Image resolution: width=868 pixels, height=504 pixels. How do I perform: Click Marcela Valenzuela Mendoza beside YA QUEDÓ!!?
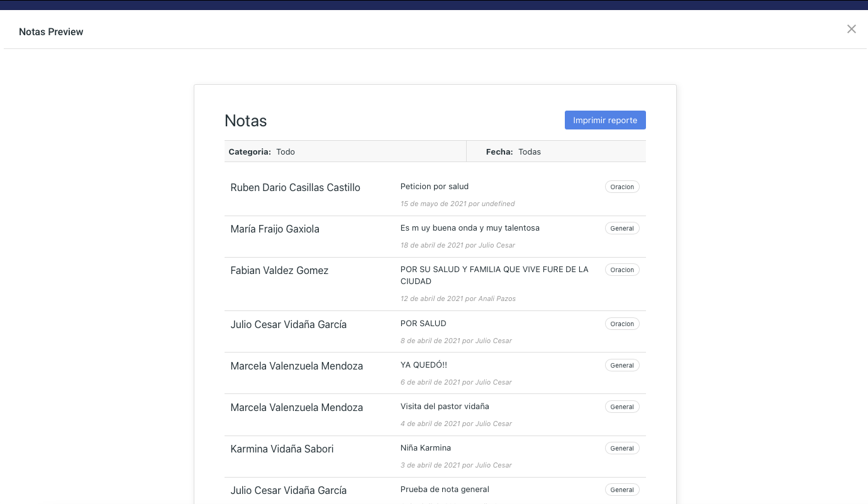(x=297, y=366)
